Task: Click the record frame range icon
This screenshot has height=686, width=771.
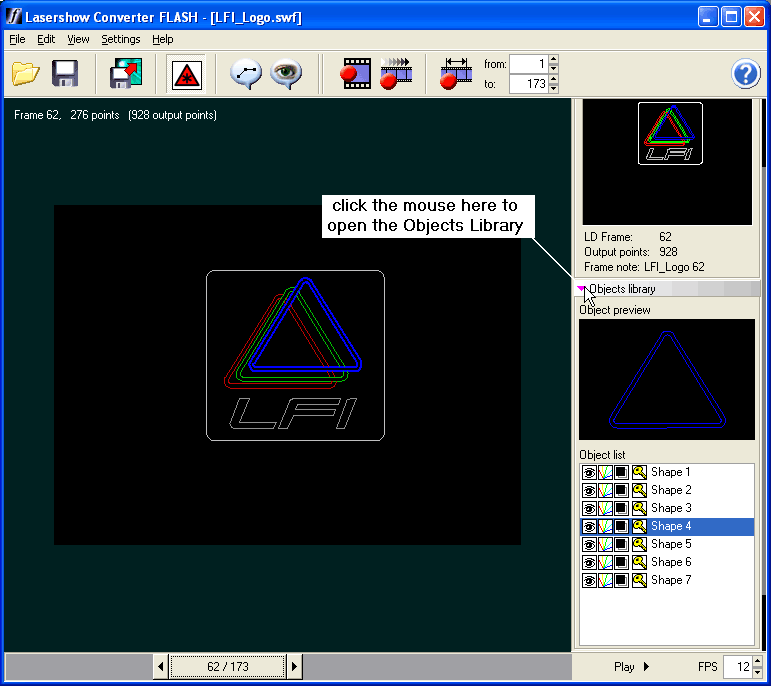Action: (456, 74)
